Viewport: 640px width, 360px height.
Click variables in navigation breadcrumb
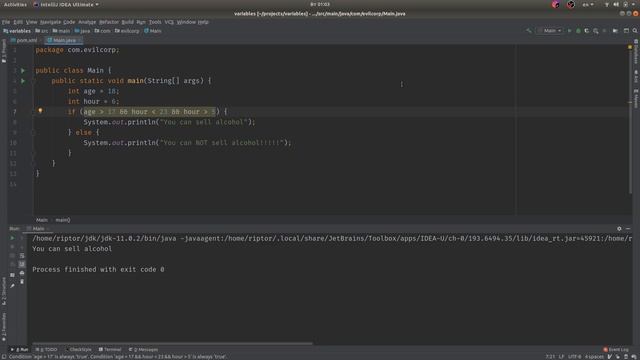17,31
